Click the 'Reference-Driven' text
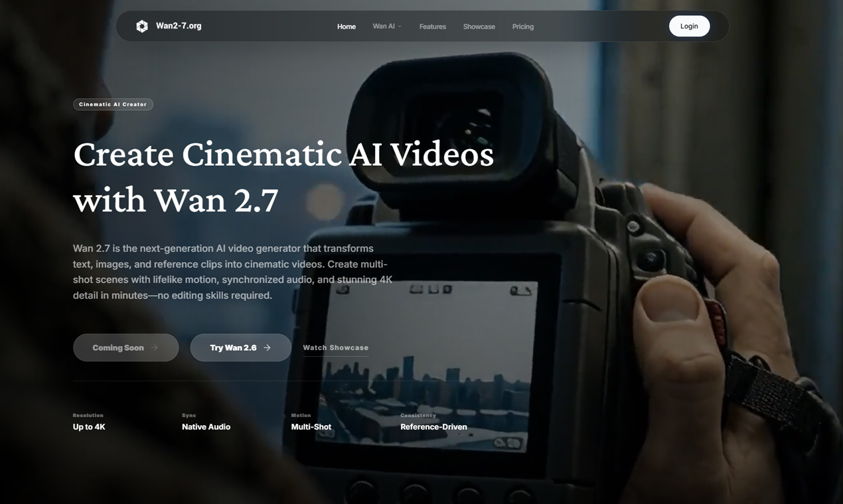The width and height of the screenshot is (843, 504). [x=433, y=427]
